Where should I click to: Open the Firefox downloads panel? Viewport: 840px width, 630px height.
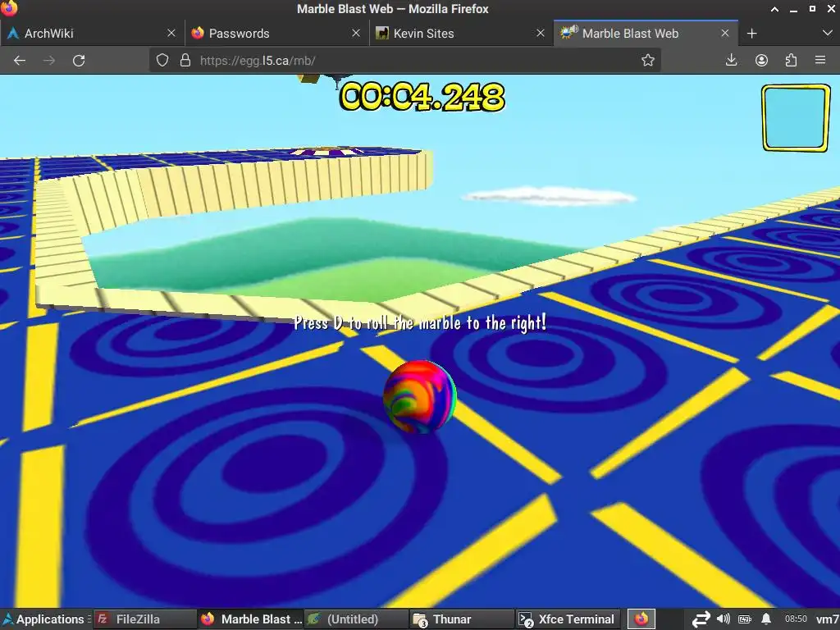(x=731, y=60)
